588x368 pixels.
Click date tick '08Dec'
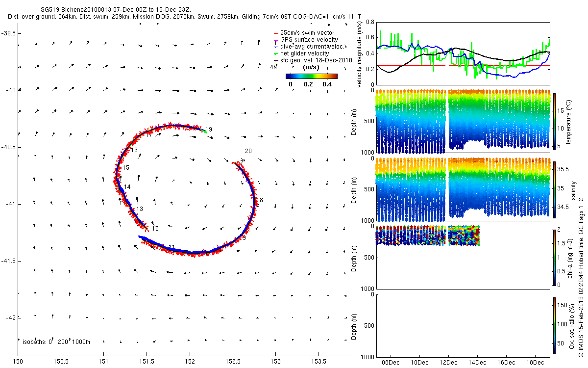tap(391, 363)
